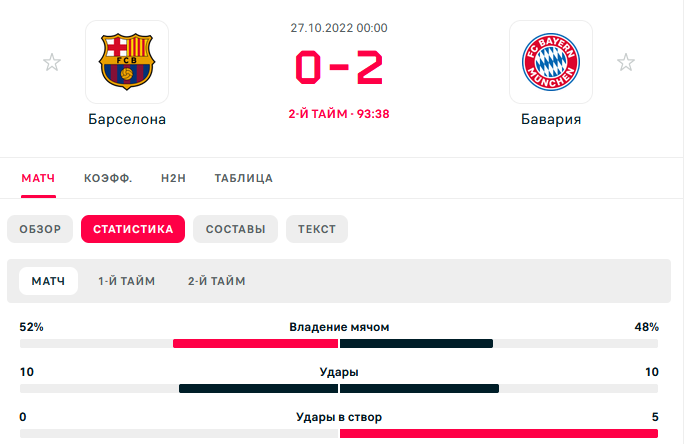684x444 pixels.
Task: Open the FC Barcelona crest logo
Action: click(x=127, y=62)
